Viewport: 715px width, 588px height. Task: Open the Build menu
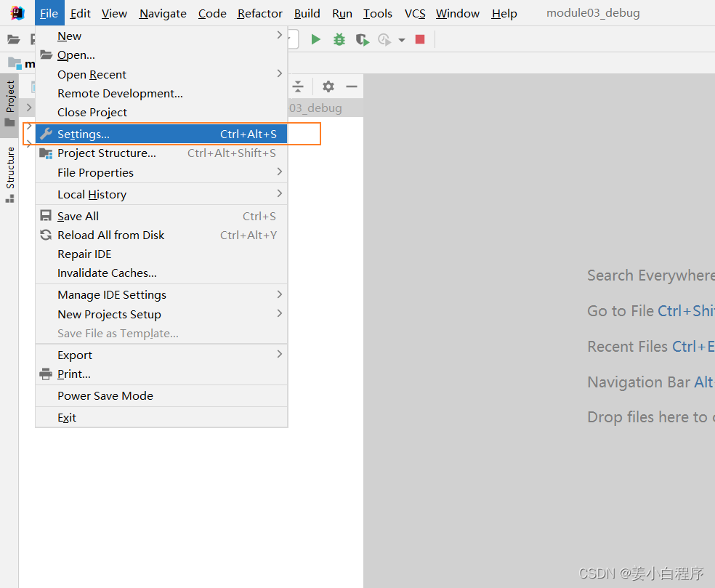pyautogui.click(x=307, y=14)
